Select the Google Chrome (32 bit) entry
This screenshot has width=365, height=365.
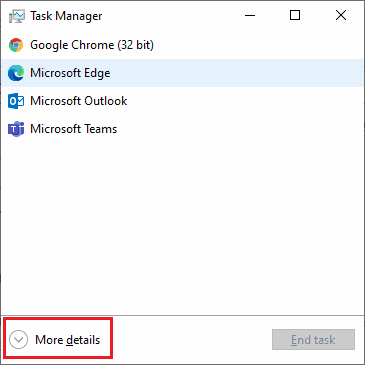coord(182,45)
